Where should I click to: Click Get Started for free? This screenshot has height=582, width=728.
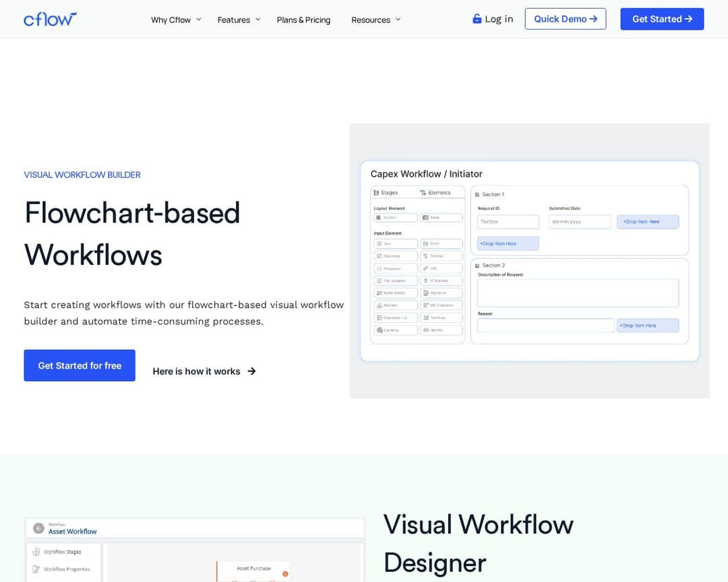(80, 365)
